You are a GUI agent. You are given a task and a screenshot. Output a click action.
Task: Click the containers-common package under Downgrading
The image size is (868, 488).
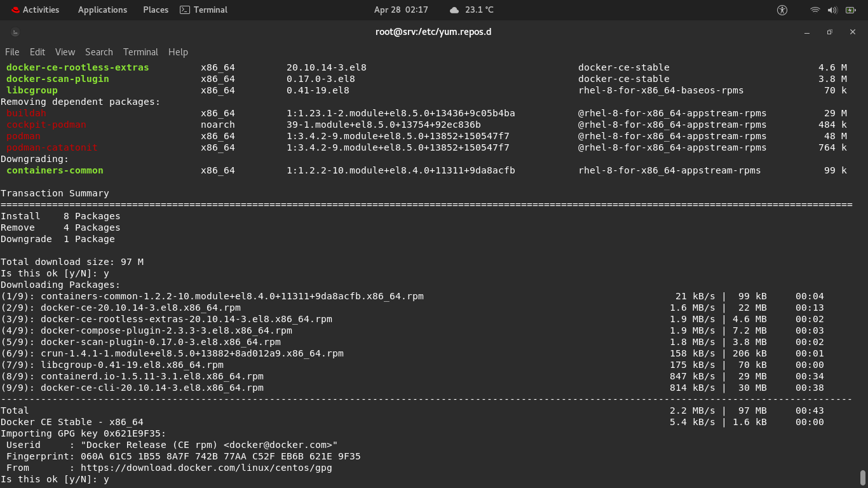click(55, 170)
